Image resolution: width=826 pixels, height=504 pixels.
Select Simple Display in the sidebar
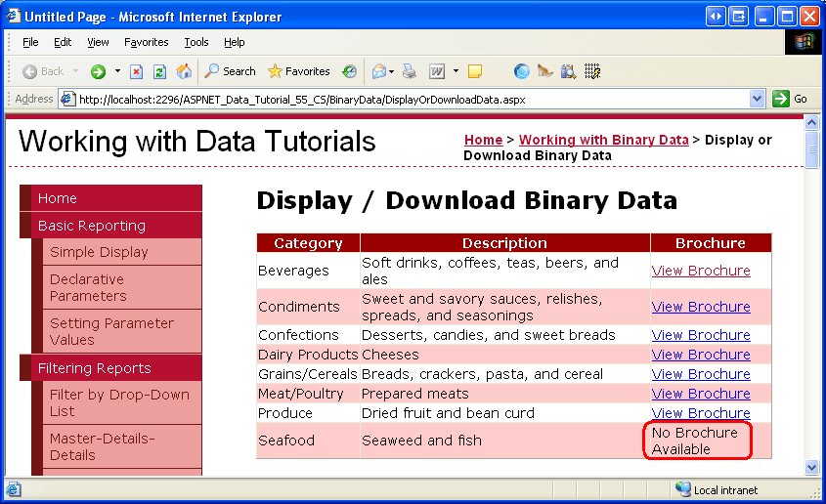click(x=99, y=252)
